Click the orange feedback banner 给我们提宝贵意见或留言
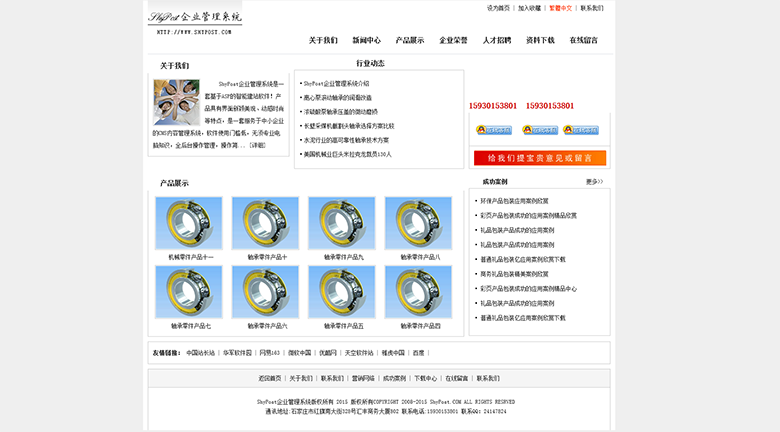Screen dimensions: 780x432 540,158
